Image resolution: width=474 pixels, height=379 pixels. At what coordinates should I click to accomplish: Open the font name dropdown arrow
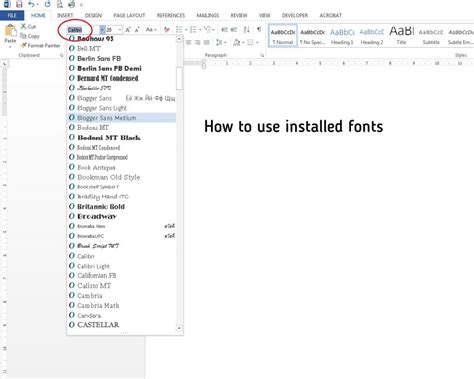coord(102,30)
